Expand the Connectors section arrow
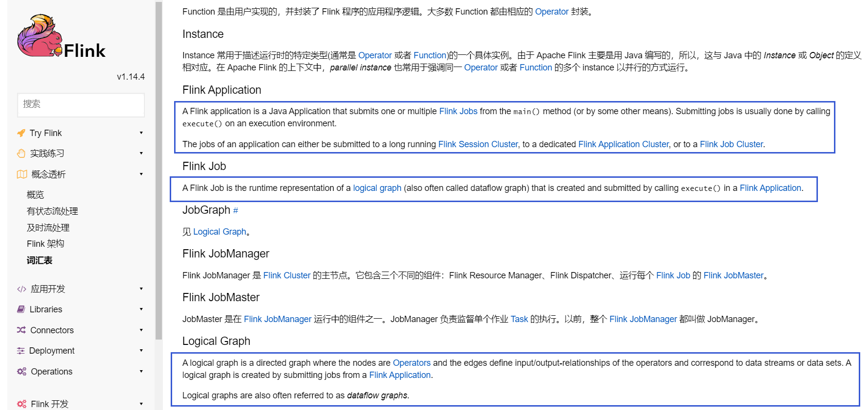 pos(141,330)
